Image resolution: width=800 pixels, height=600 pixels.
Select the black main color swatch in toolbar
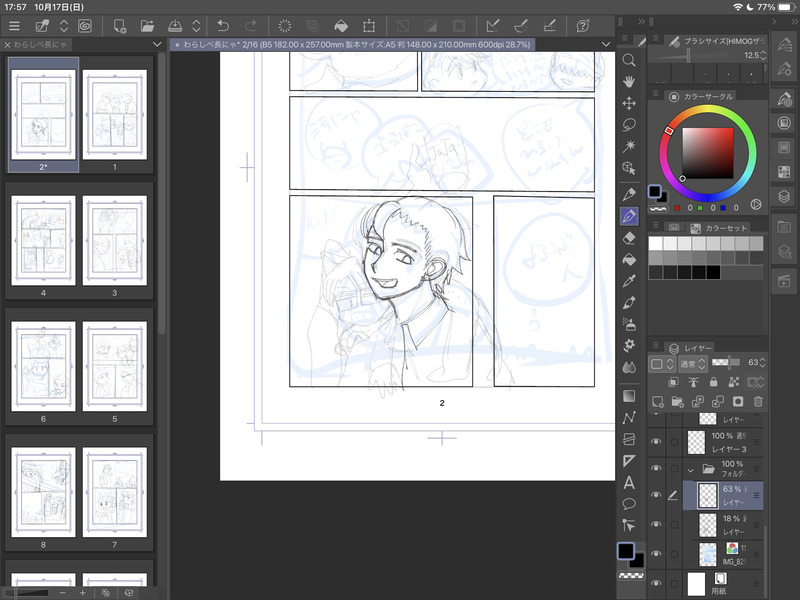click(x=626, y=551)
